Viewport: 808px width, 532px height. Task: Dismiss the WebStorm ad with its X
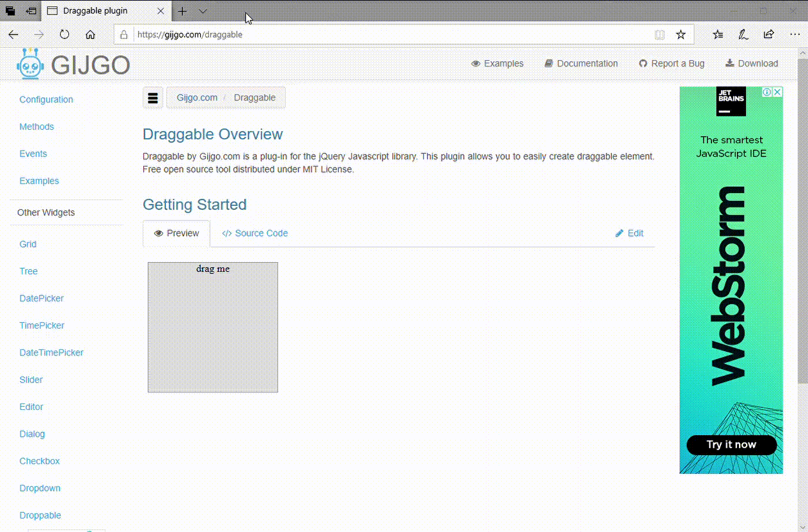[x=777, y=92]
